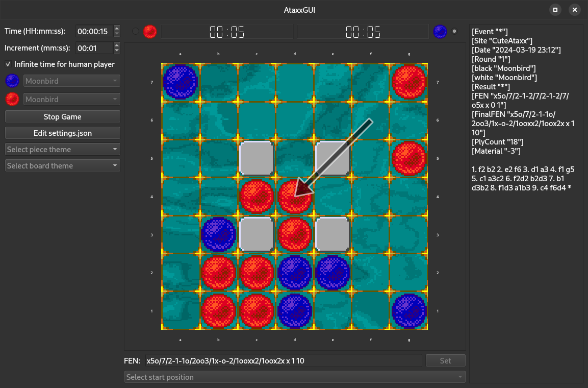The height and width of the screenshot is (388, 588).
Task: Click red piece icon next to second Moonbird dropdown
Action: point(12,99)
